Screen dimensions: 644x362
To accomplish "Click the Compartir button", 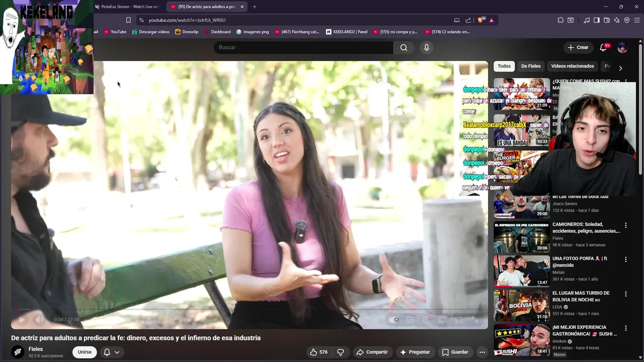I will click(x=372, y=352).
